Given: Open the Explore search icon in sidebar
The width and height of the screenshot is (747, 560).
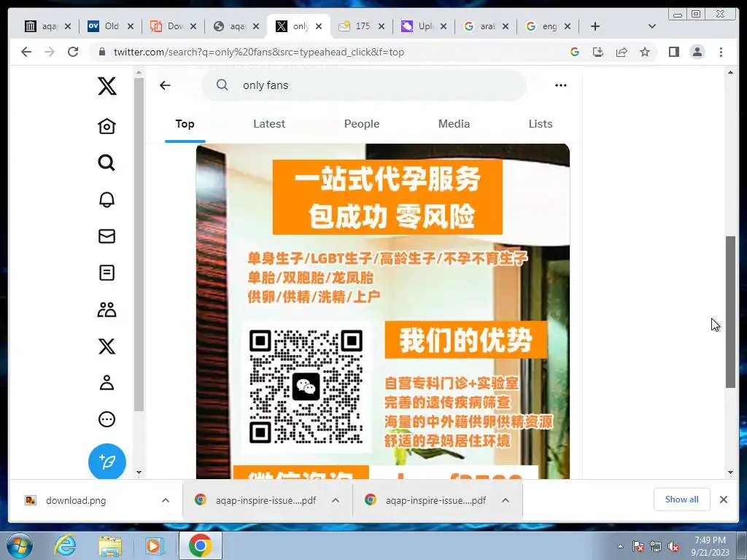Looking at the screenshot, I should [107, 163].
